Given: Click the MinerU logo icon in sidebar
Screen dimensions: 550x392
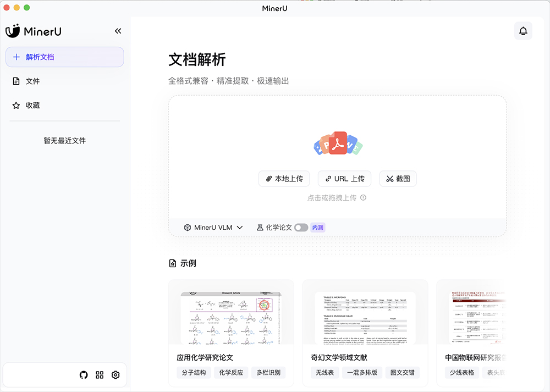Looking at the screenshot, I should (x=13, y=31).
